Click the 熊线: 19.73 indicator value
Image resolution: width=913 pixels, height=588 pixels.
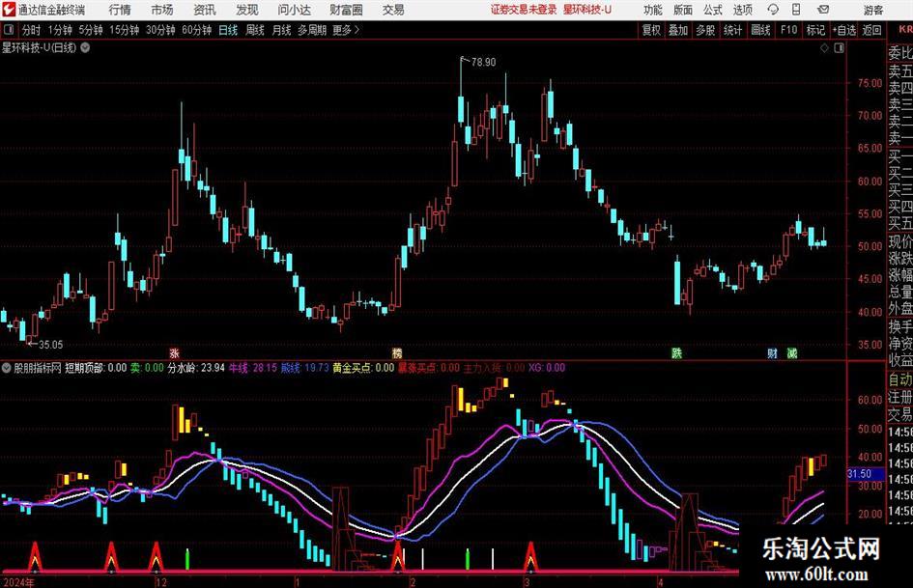(x=305, y=368)
